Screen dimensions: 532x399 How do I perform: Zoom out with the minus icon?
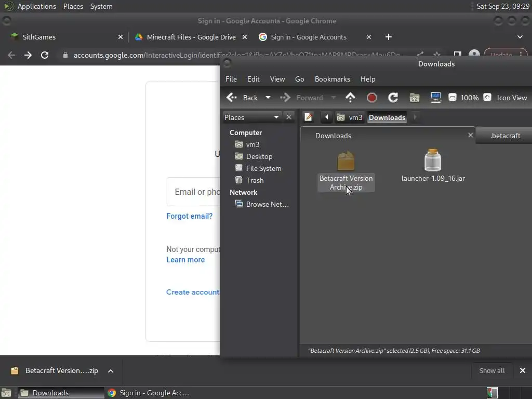click(x=453, y=97)
